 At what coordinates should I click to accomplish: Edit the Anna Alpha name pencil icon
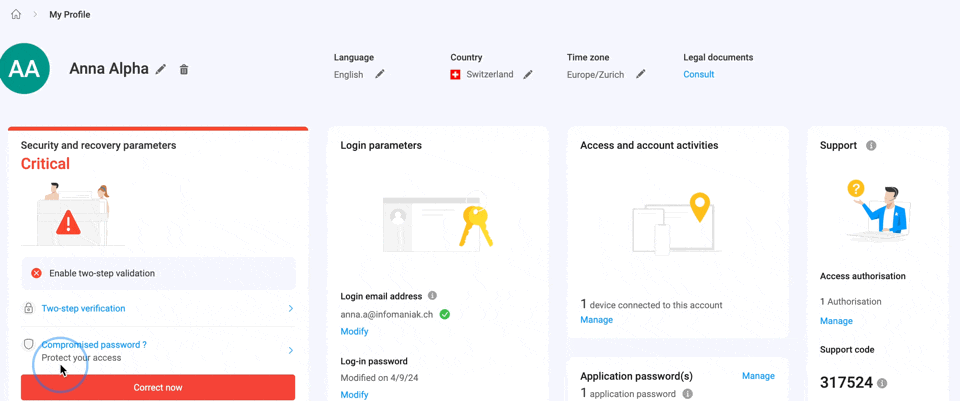pos(160,69)
